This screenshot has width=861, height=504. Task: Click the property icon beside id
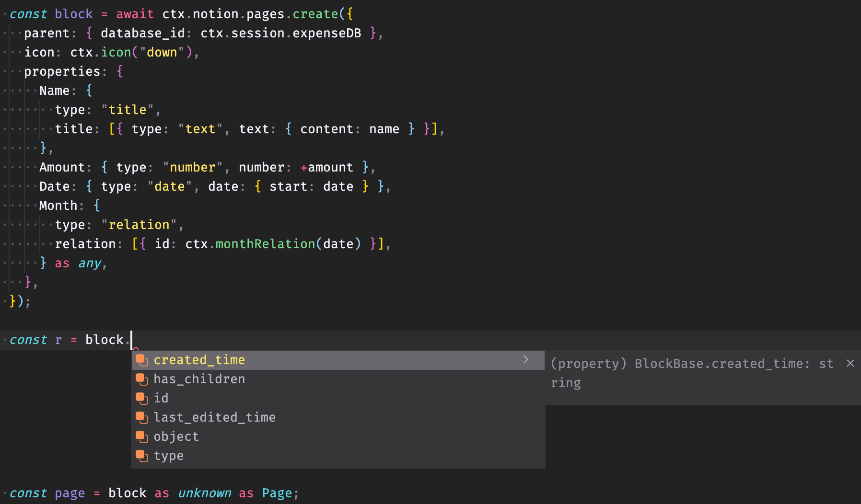(x=142, y=398)
